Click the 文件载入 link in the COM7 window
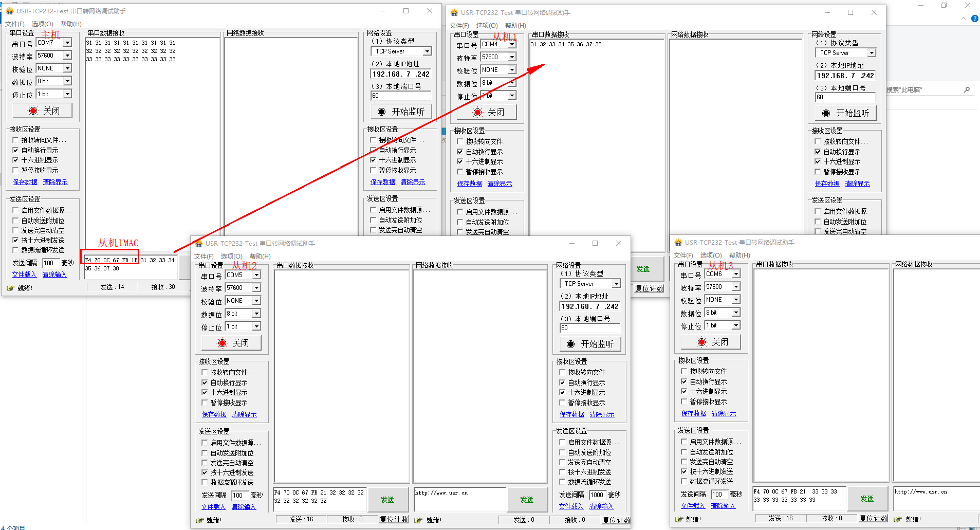The width and height of the screenshot is (980, 530). point(24,275)
